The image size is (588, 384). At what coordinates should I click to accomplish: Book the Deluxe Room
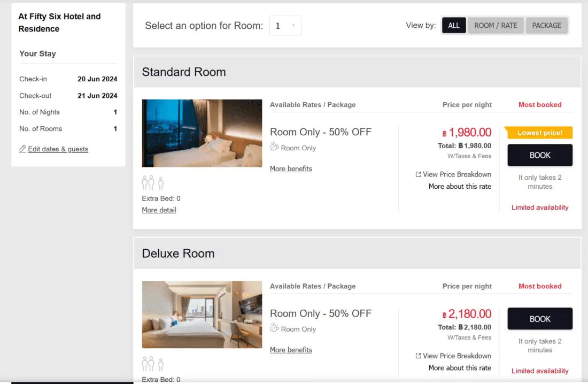540,319
